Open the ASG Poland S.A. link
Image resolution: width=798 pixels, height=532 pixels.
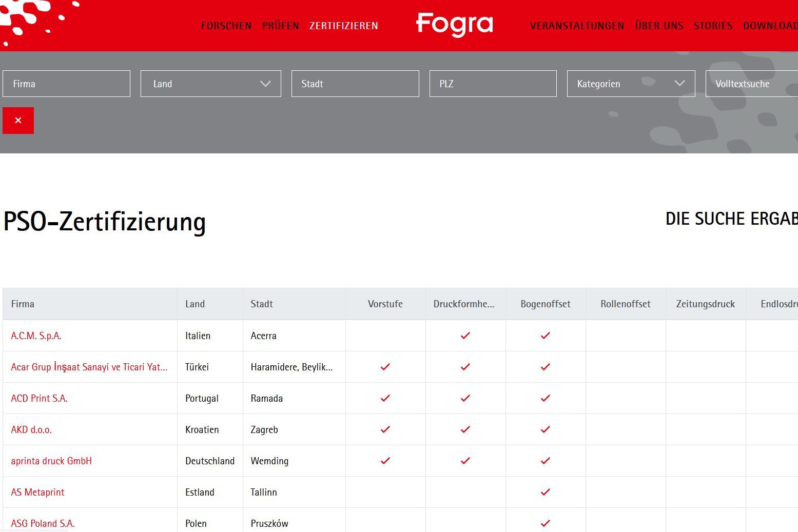click(x=43, y=523)
